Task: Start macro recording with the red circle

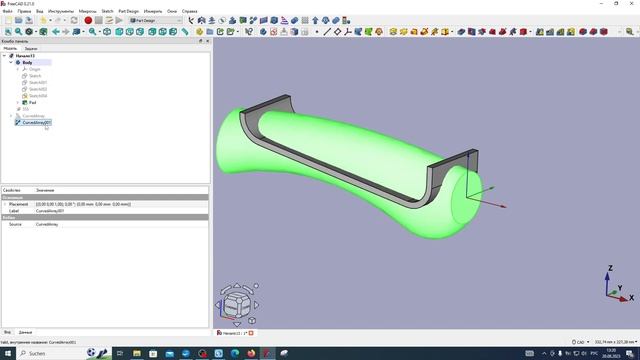Action: coord(88,20)
